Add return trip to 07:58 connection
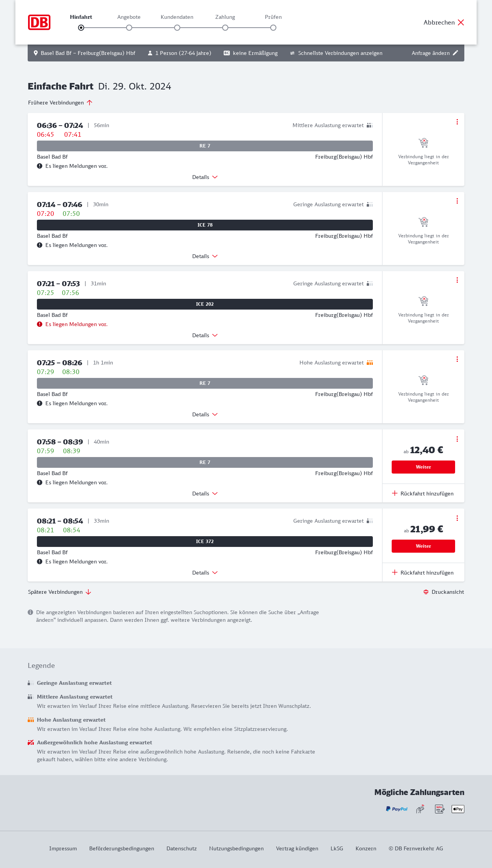 [x=423, y=494]
